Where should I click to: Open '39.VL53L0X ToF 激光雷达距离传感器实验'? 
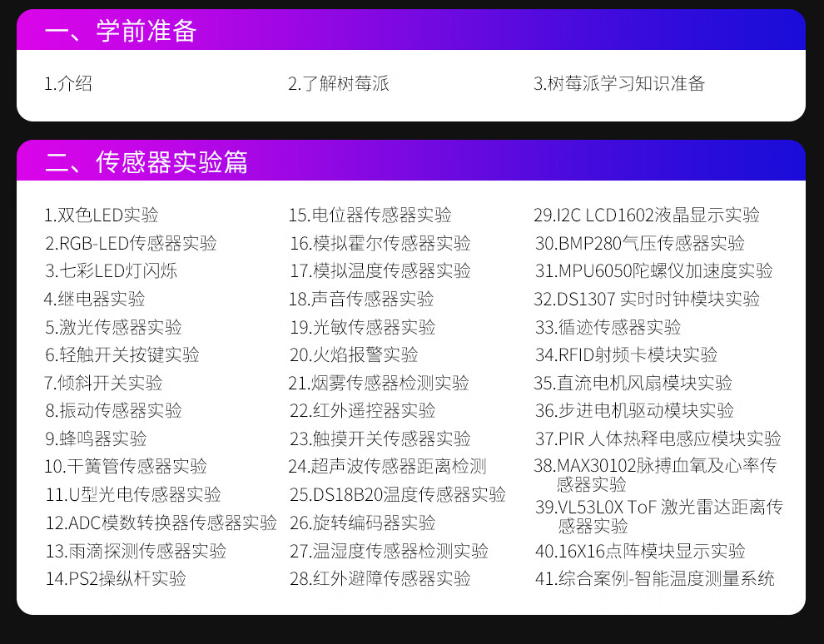pyautogui.click(x=659, y=517)
